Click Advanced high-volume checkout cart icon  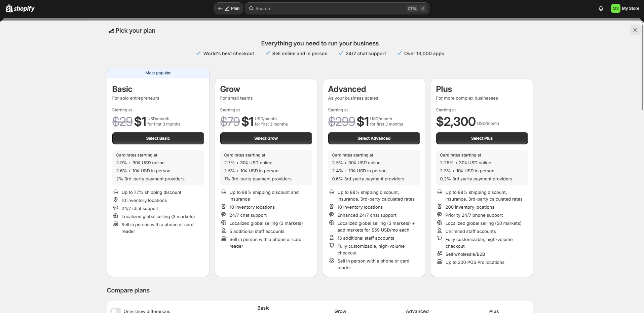click(x=332, y=246)
